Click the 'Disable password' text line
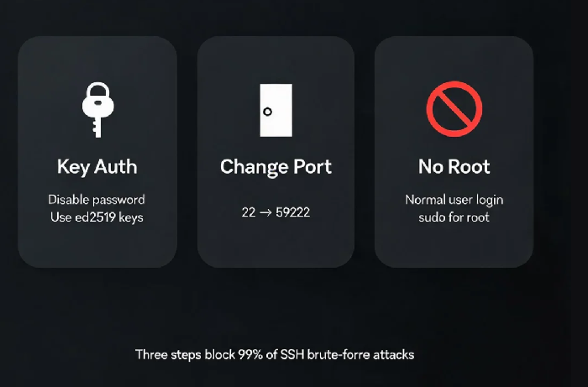This screenshot has width=588, height=387. [97, 200]
